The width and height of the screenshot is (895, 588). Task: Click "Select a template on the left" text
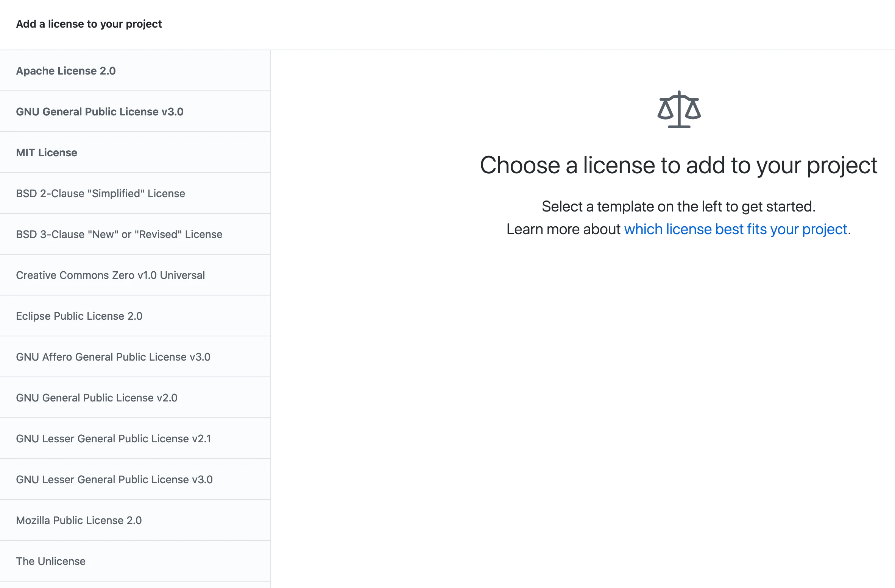tap(678, 207)
